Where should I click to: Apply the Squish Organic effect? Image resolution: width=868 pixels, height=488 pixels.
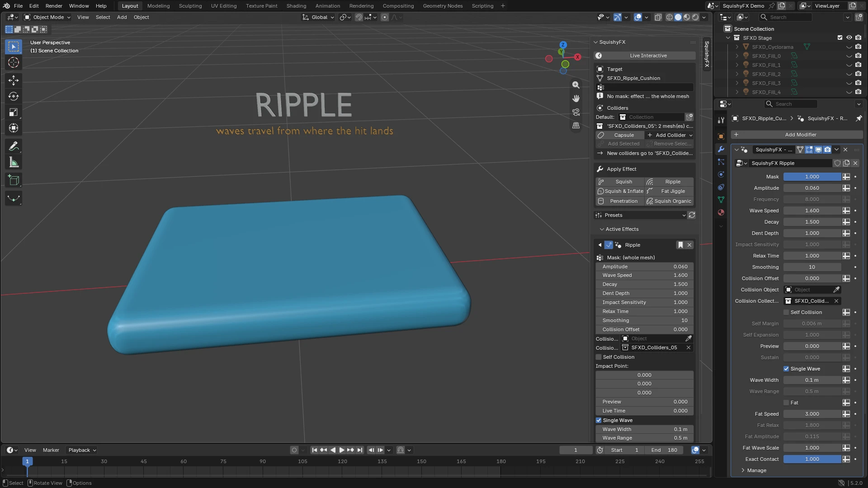tap(669, 201)
